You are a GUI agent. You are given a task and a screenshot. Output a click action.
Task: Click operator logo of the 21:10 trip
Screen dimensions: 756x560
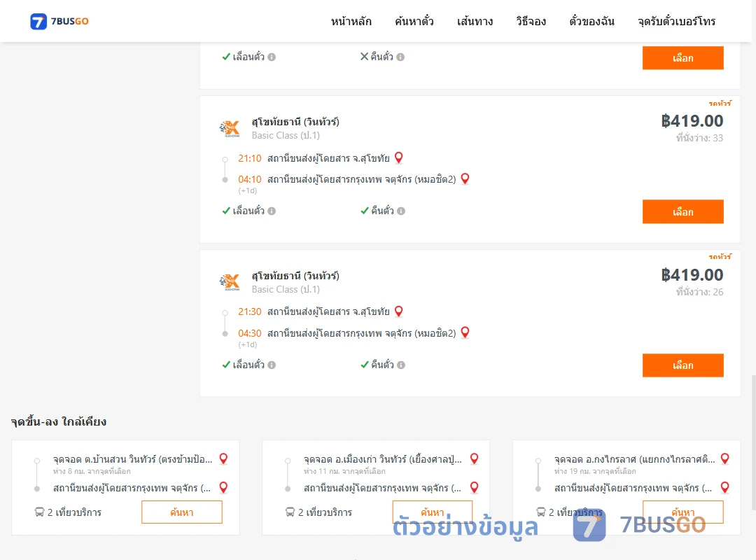230,128
